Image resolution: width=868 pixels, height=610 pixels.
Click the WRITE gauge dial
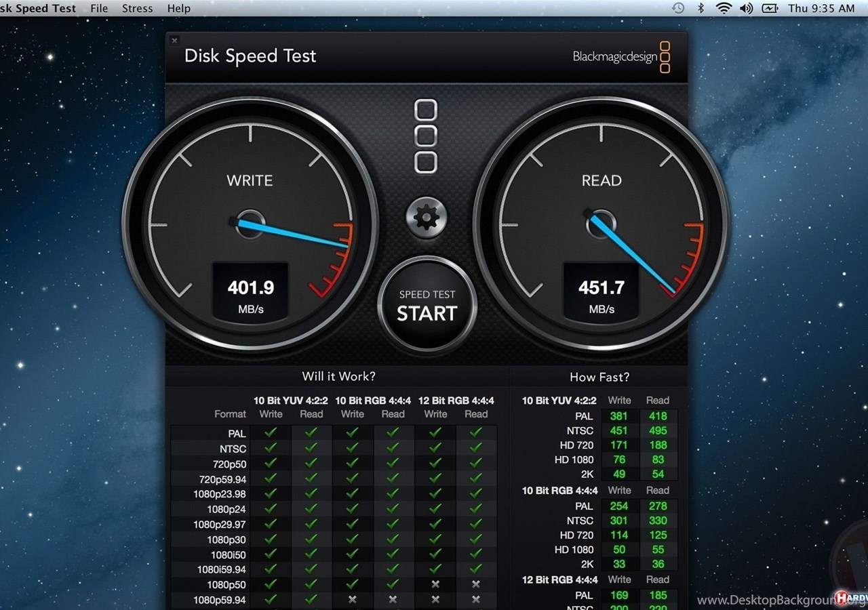[x=250, y=223]
